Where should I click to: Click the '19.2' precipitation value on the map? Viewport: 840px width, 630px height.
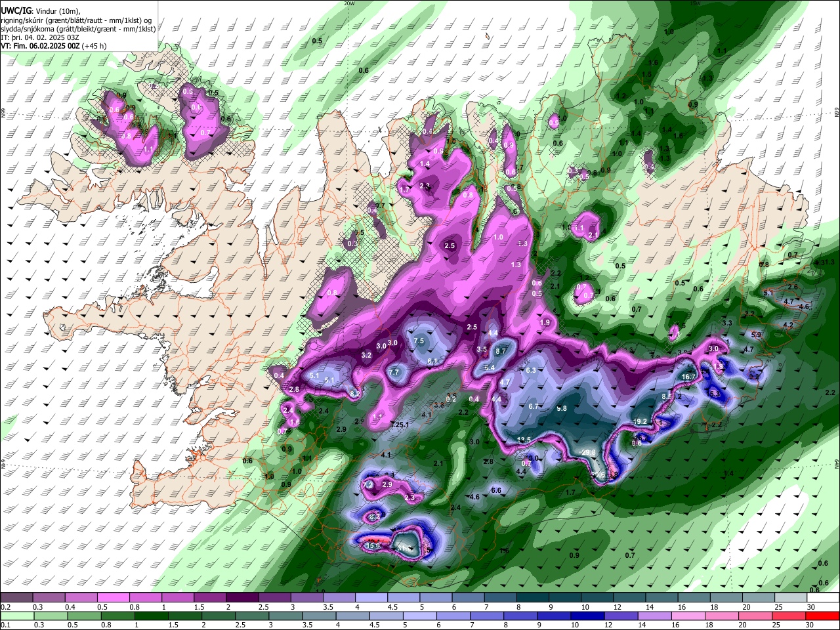point(641,421)
